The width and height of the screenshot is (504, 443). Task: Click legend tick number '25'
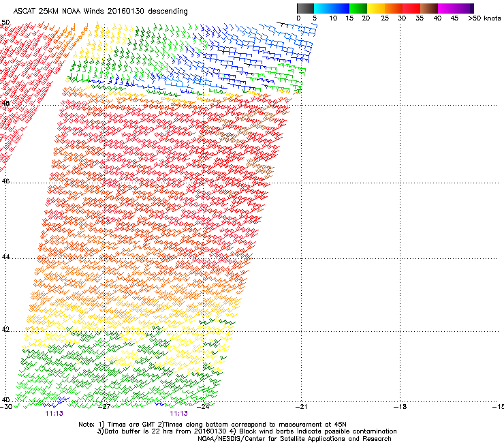(385, 18)
